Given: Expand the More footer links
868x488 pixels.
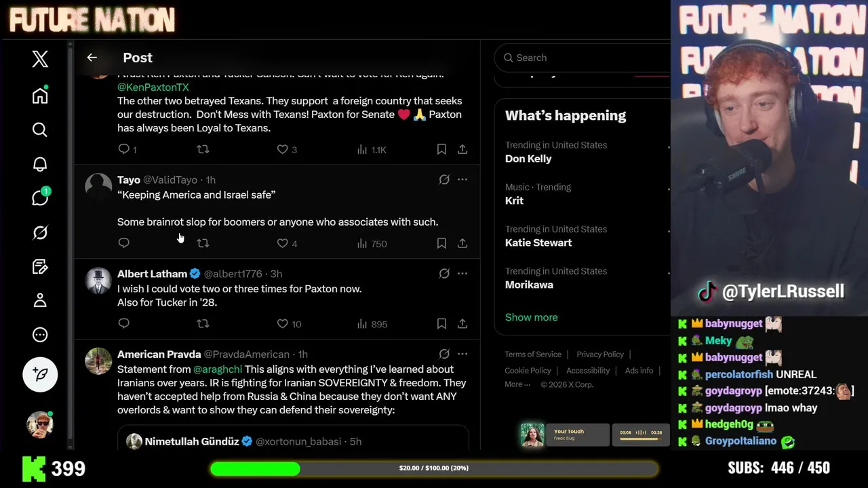Looking at the screenshot, I should tap(517, 384).
